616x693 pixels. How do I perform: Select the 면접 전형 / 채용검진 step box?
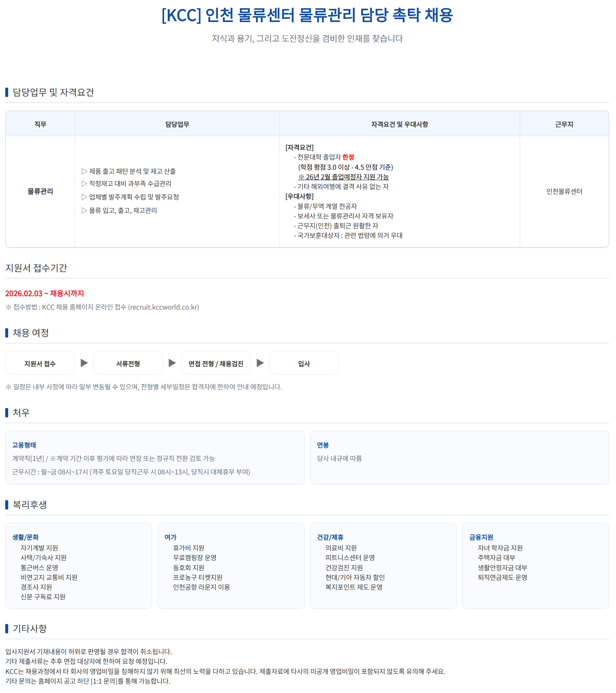point(216,363)
